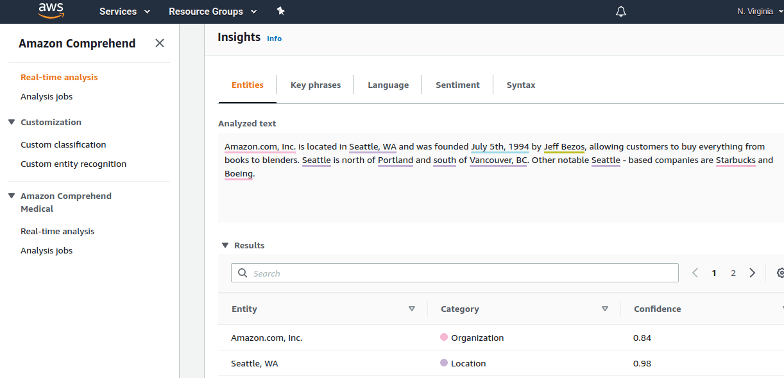Select results page 2
This screenshot has width=784, height=378.
coord(733,273)
